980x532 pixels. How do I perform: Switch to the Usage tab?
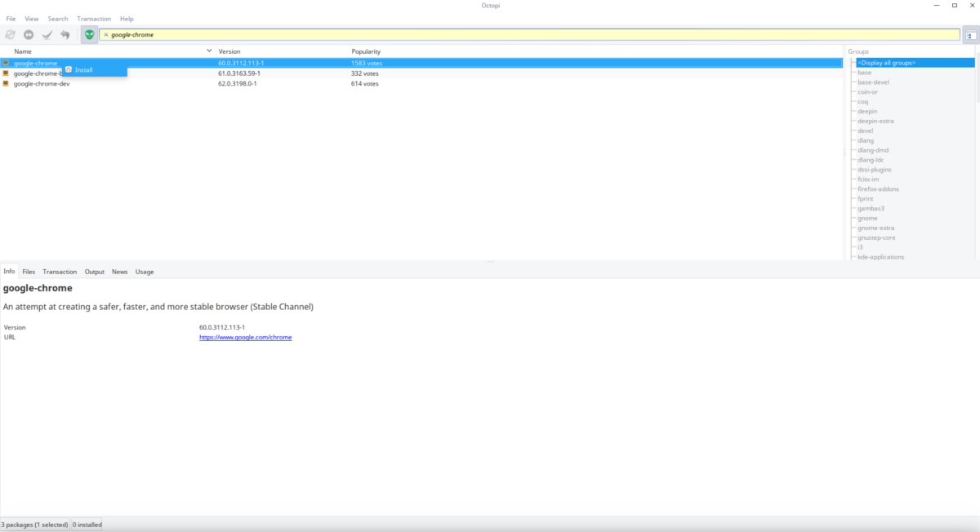pyautogui.click(x=145, y=272)
